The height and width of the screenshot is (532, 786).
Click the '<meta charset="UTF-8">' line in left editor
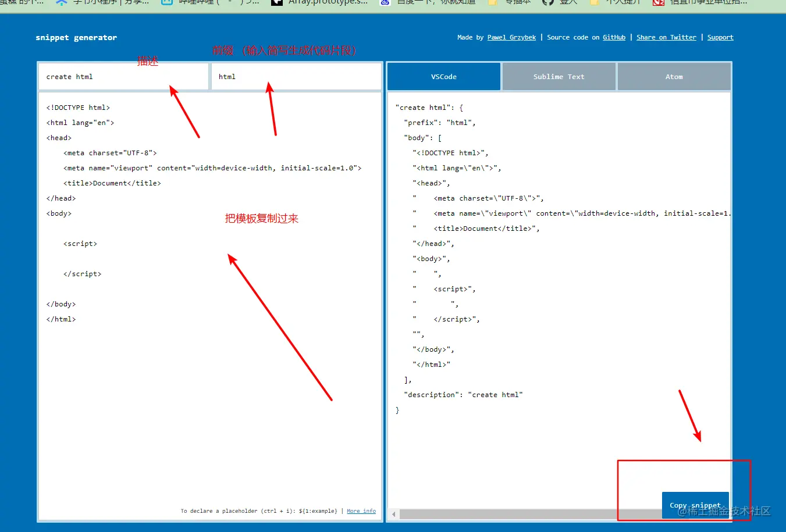pyautogui.click(x=110, y=153)
